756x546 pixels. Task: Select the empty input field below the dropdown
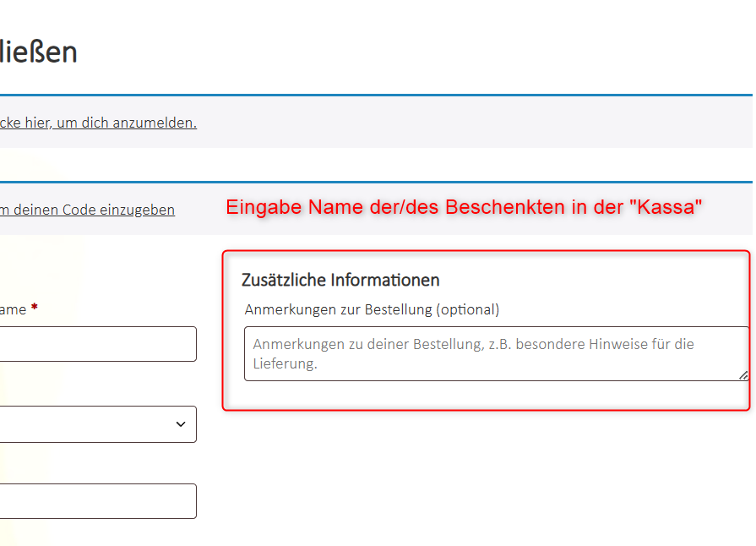coord(97,501)
